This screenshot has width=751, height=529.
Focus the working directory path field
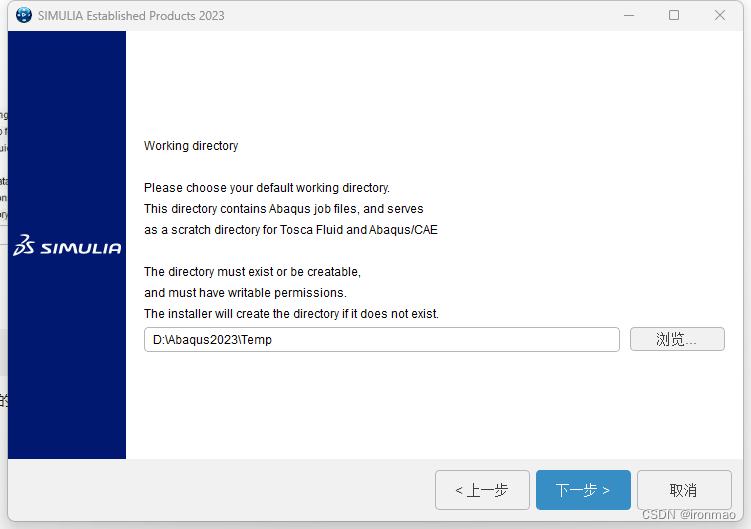tap(382, 340)
